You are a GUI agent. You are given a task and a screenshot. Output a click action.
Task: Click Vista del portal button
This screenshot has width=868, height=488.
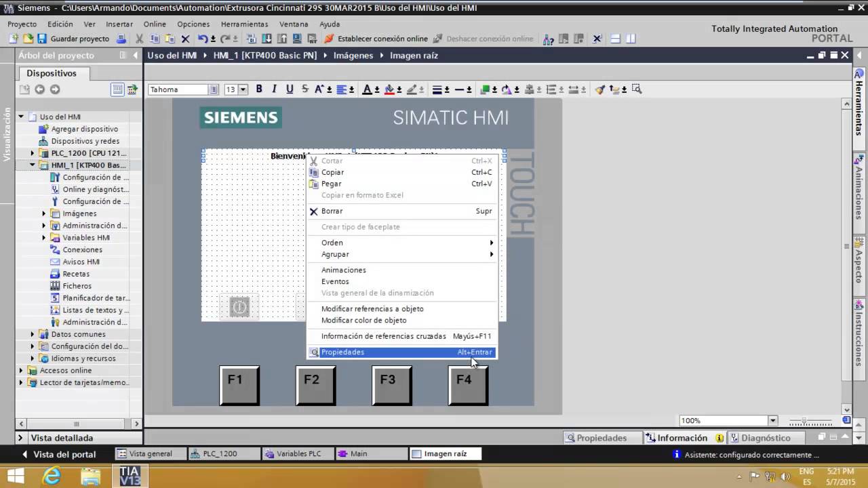pyautogui.click(x=58, y=454)
